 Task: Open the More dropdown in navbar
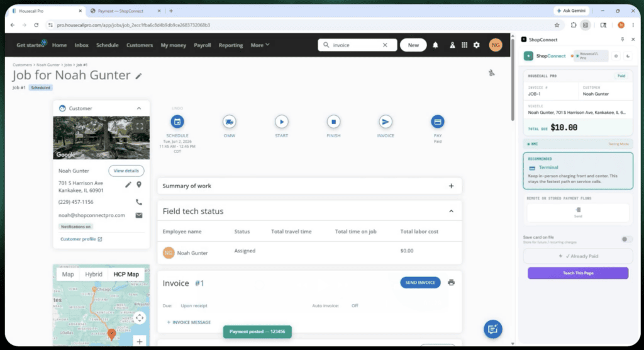point(260,45)
